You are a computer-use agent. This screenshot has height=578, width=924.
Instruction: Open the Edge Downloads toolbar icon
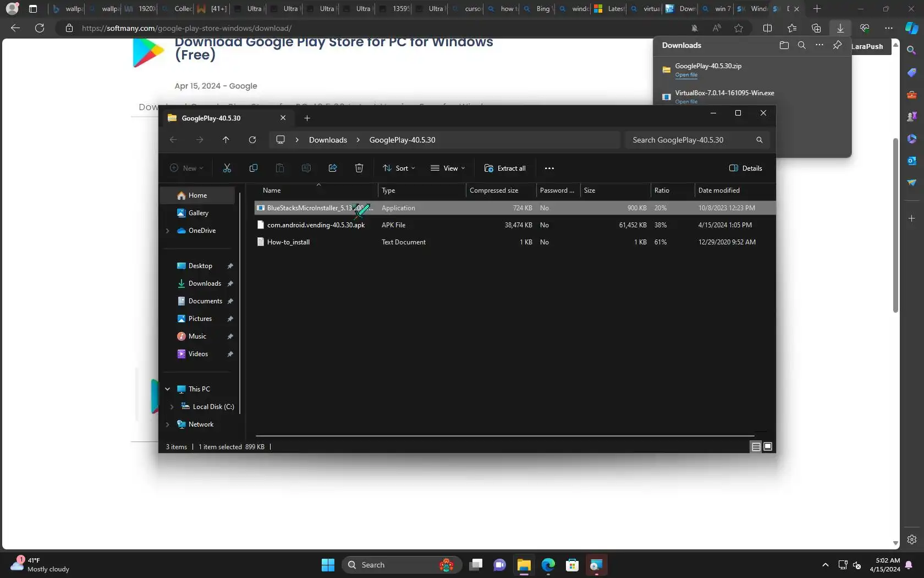coord(840,28)
